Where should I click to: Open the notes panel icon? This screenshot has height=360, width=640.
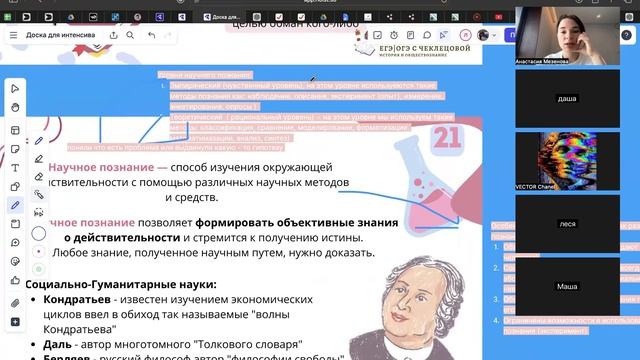[x=410, y=35]
